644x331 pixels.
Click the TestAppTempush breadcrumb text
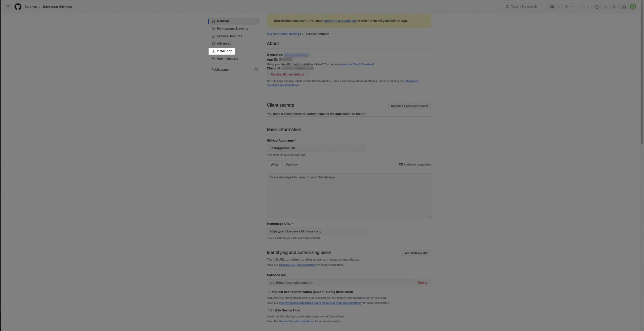(x=316, y=34)
